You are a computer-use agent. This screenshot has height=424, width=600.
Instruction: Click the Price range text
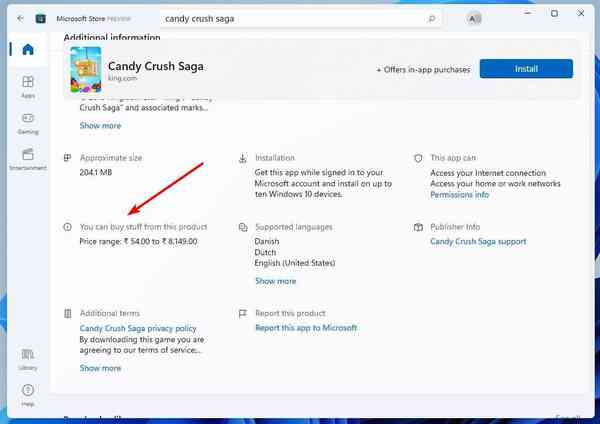[x=138, y=241]
